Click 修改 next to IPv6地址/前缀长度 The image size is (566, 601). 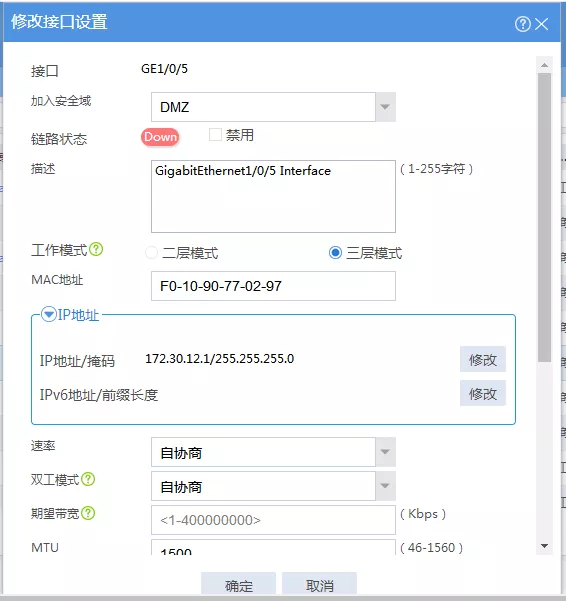pos(483,393)
